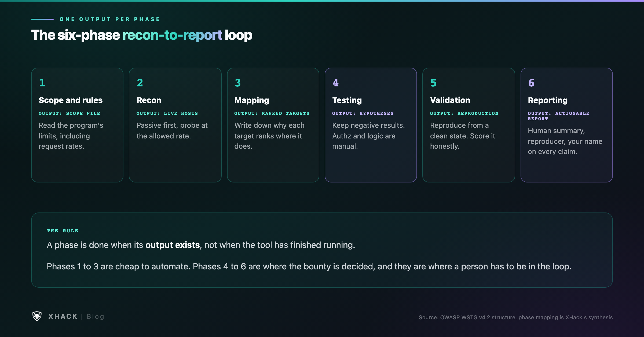Click the 'The six-phase recon-to-report loop' headline
Screen dimensions: 644x337
point(142,35)
